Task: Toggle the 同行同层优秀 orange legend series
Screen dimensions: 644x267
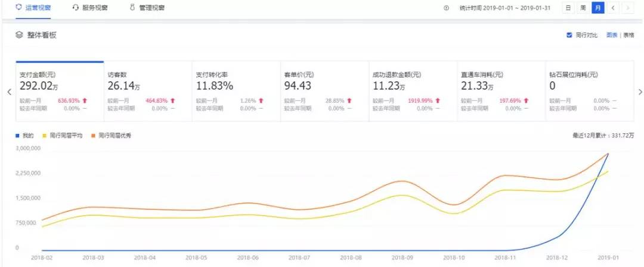Action: [x=111, y=136]
